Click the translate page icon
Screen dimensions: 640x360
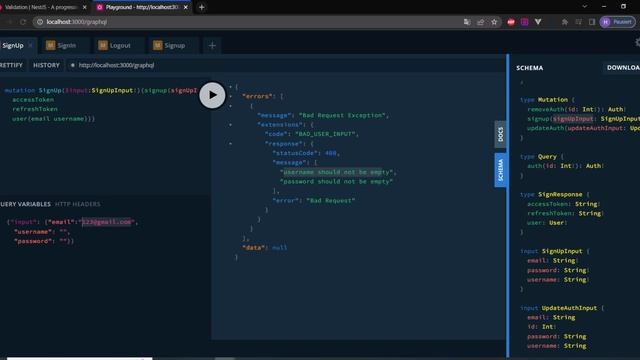click(x=467, y=22)
